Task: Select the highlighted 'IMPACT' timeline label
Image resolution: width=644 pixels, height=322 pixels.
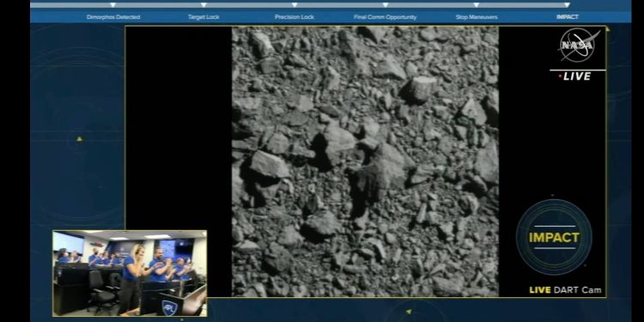Action: coord(568,17)
